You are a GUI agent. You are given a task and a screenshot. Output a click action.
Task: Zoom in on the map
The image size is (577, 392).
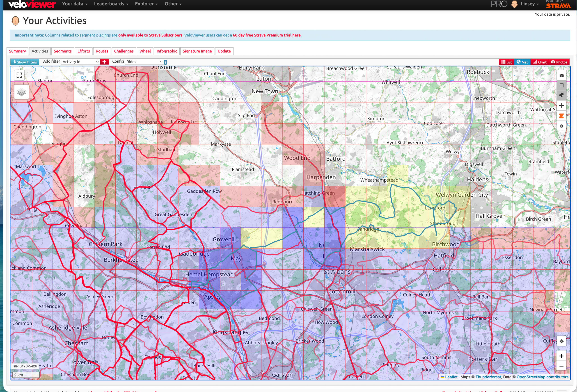point(561,356)
